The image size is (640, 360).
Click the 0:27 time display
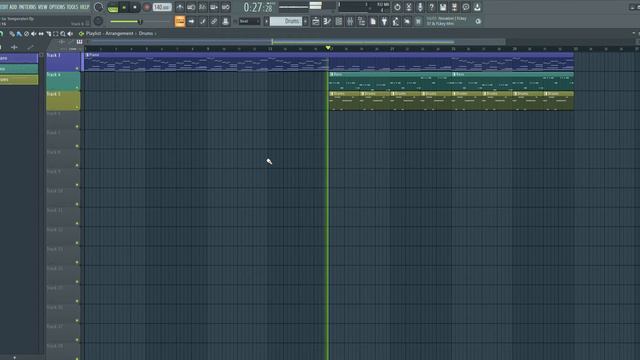point(258,7)
